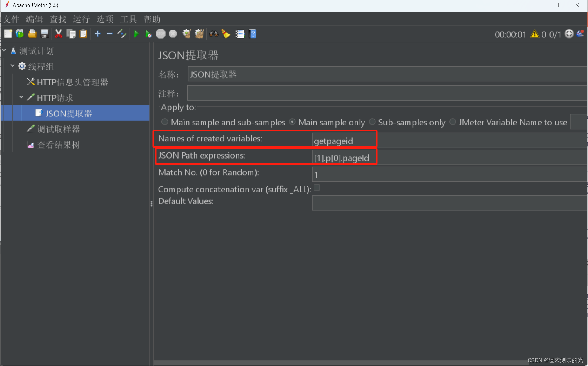
Task: Click the 名称 input field
Action: [388, 74]
